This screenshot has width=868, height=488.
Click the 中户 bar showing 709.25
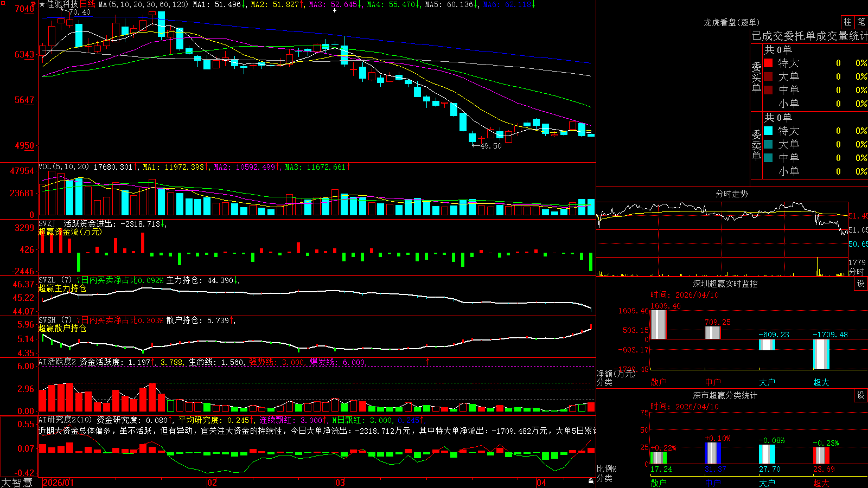(712, 333)
